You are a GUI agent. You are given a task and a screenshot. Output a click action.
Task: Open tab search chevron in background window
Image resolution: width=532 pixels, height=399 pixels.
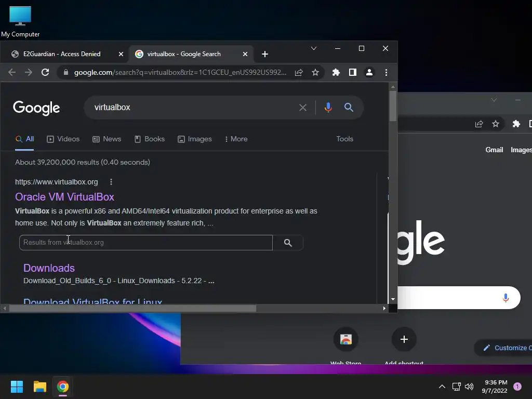(x=494, y=100)
